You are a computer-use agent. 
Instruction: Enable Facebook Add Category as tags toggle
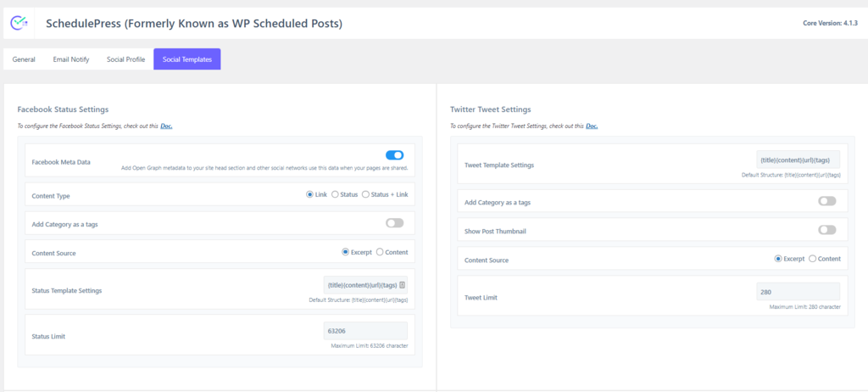[x=394, y=223]
